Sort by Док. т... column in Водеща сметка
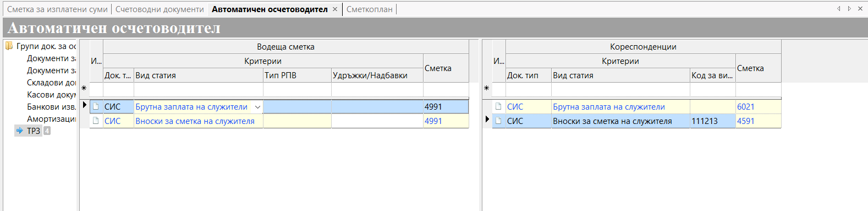The width and height of the screenshot is (868, 211). 118,75
